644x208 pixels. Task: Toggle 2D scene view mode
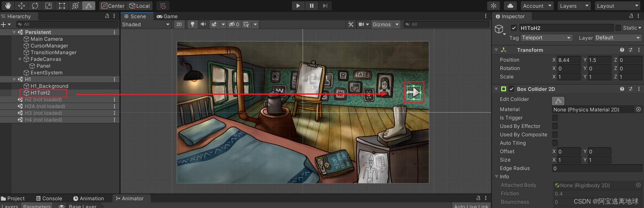179,24
